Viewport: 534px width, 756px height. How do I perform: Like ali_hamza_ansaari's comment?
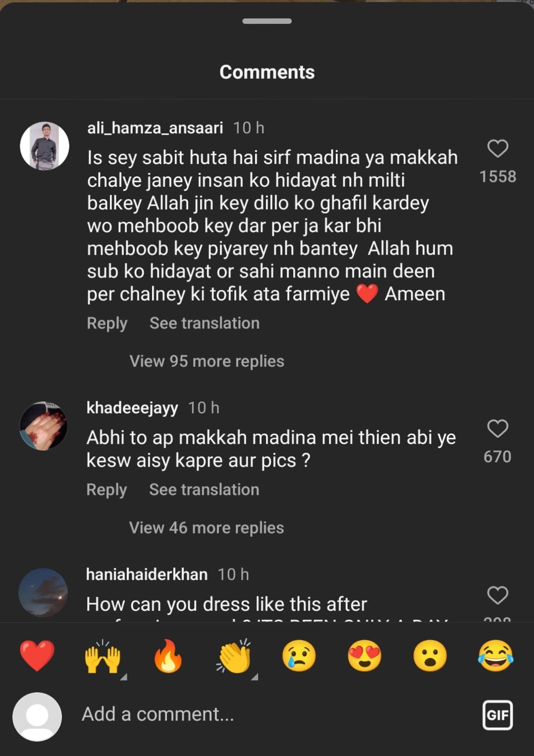(498, 149)
